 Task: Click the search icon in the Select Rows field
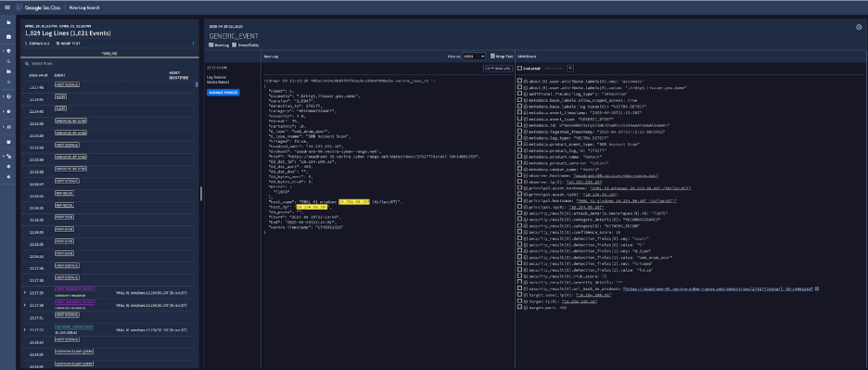pos(27,64)
